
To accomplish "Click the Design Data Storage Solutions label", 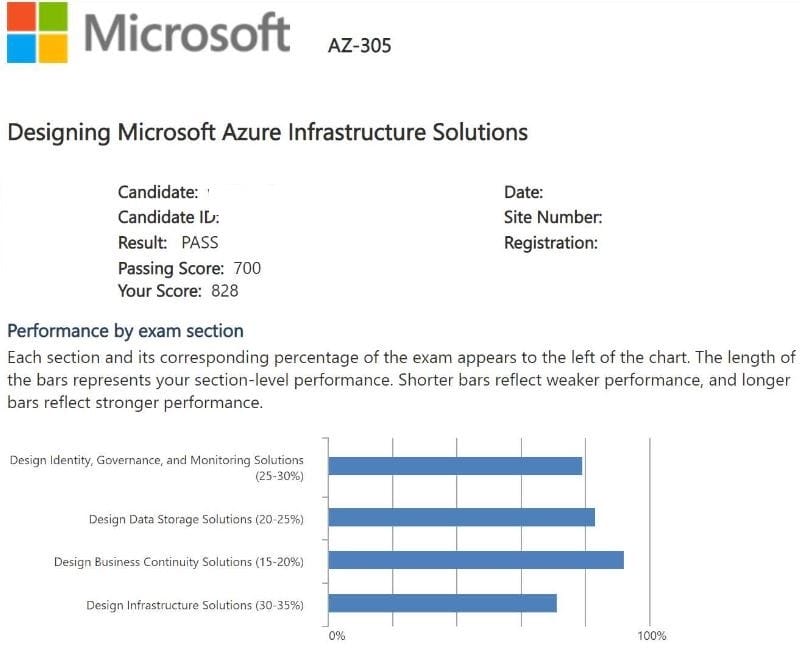I will (x=196, y=519).
